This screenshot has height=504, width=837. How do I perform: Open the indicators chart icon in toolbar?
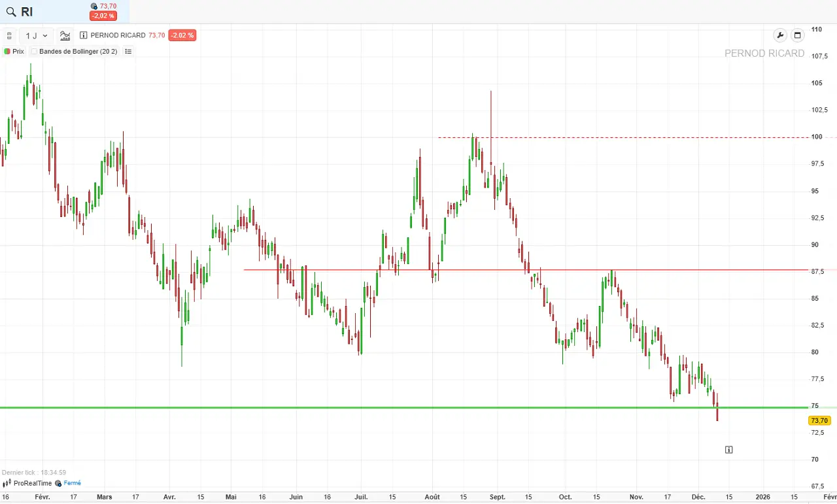tap(65, 35)
